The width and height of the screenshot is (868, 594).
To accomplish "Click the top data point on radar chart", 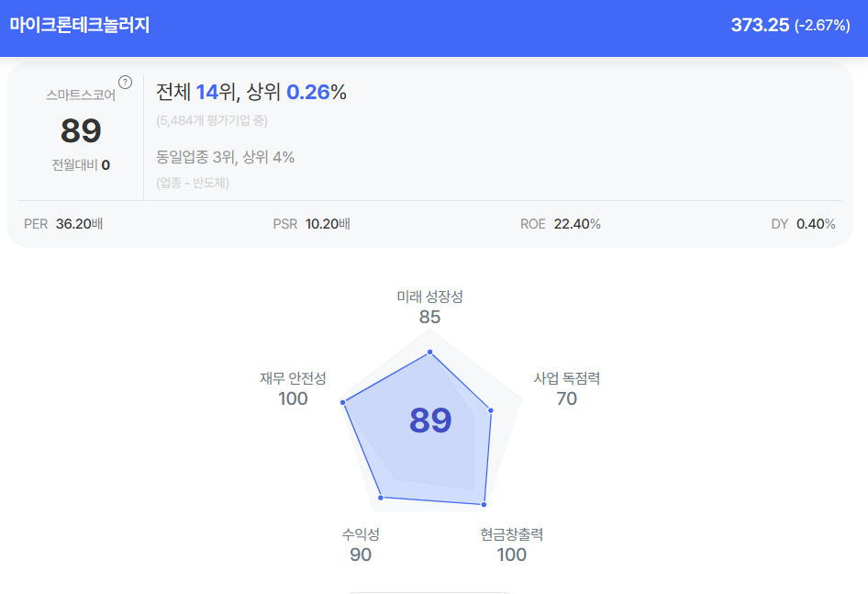I will 429,352.
